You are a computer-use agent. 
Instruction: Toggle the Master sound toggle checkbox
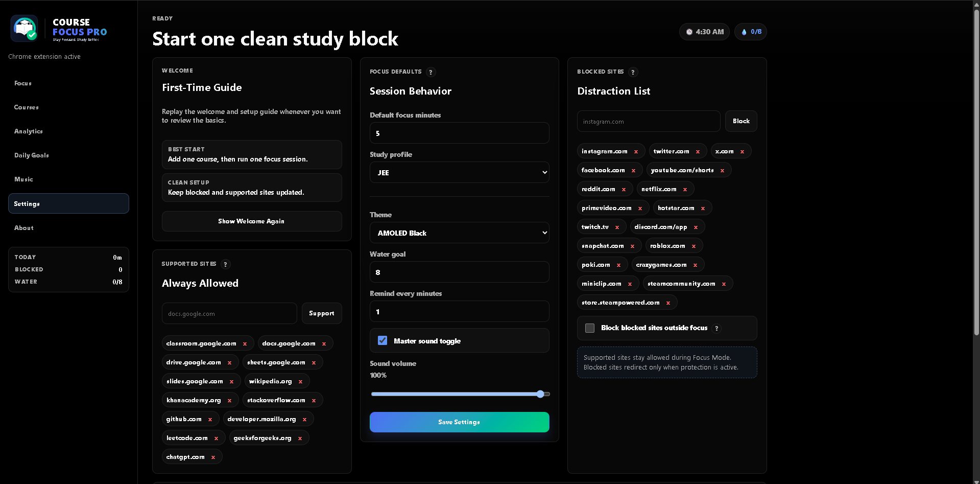(383, 340)
